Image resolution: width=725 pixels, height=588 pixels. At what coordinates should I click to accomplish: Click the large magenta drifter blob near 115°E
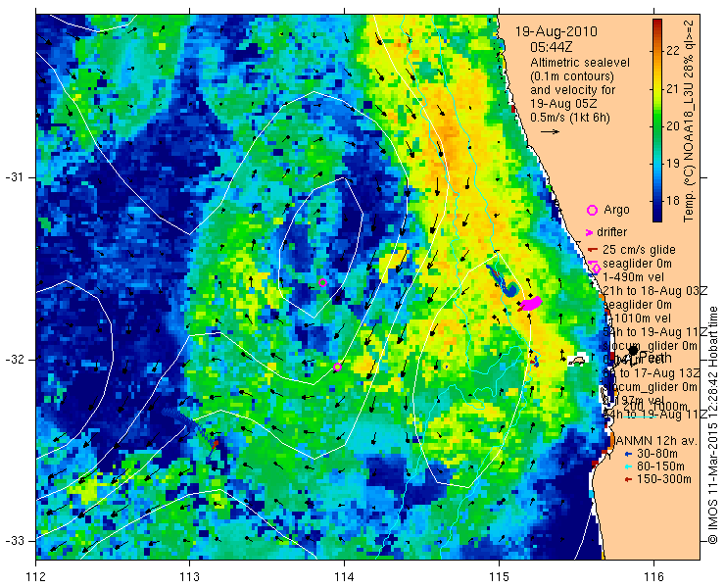click(531, 304)
